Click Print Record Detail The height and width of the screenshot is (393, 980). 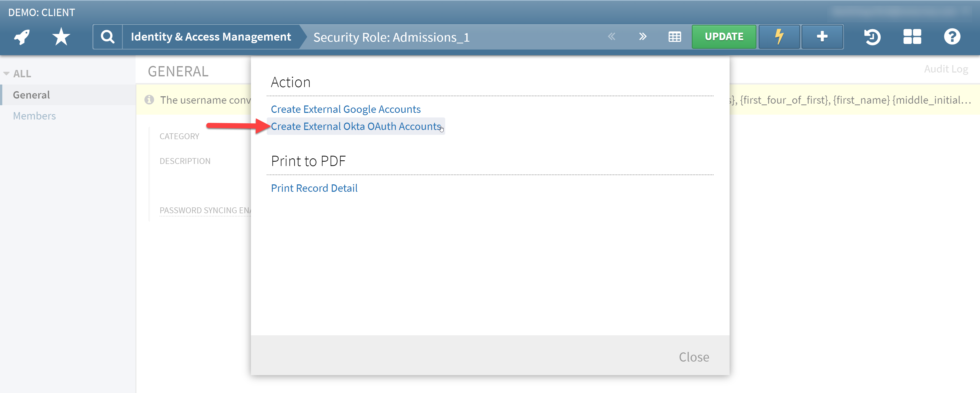click(314, 187)
